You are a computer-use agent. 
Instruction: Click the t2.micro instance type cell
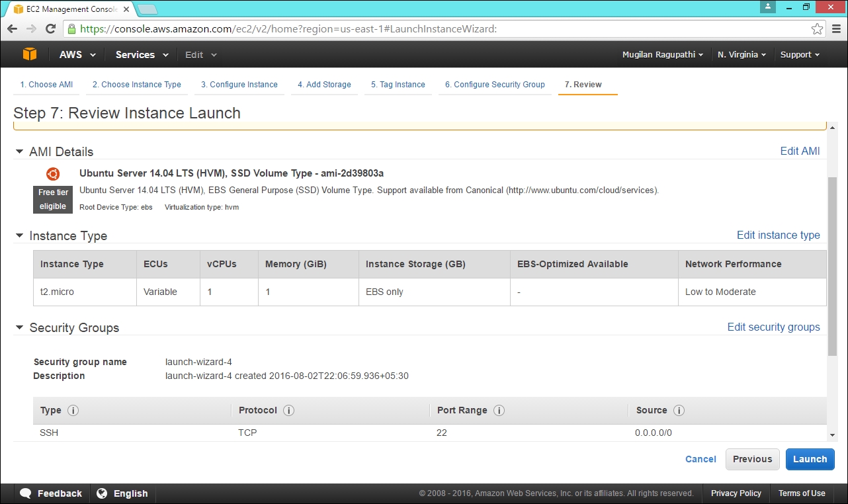point(85,292)
